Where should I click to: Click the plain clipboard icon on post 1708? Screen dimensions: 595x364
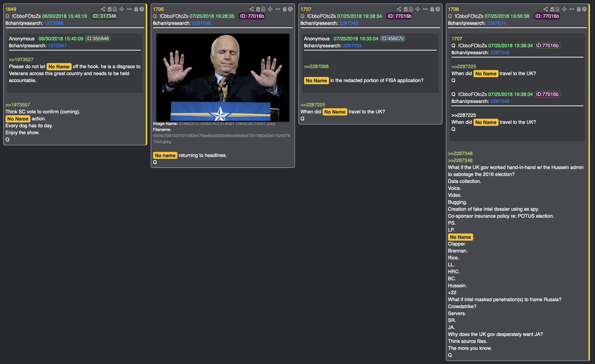[x=579, y=9]
